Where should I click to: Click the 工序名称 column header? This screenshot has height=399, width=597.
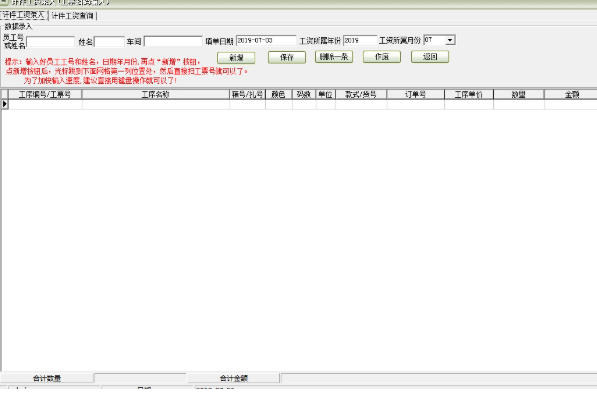pos(155,94)
